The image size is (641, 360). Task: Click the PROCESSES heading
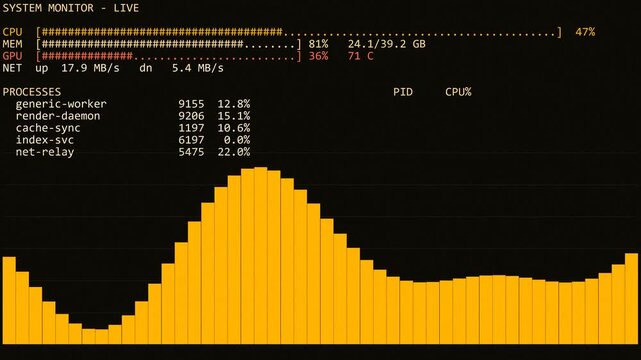coord(31,92)
